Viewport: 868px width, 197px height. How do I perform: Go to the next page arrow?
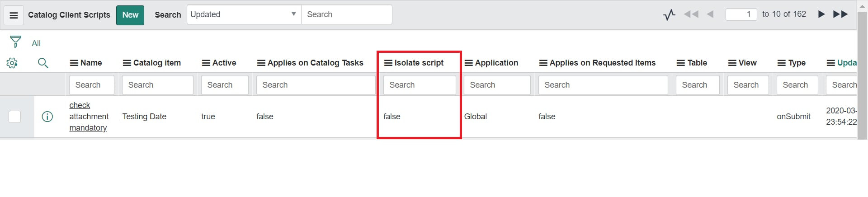point(821,14)
